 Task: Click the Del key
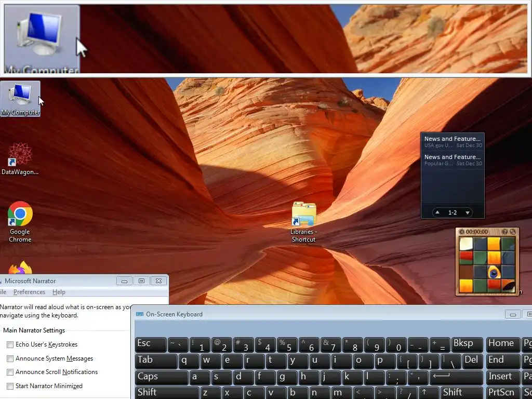(473, 361)
